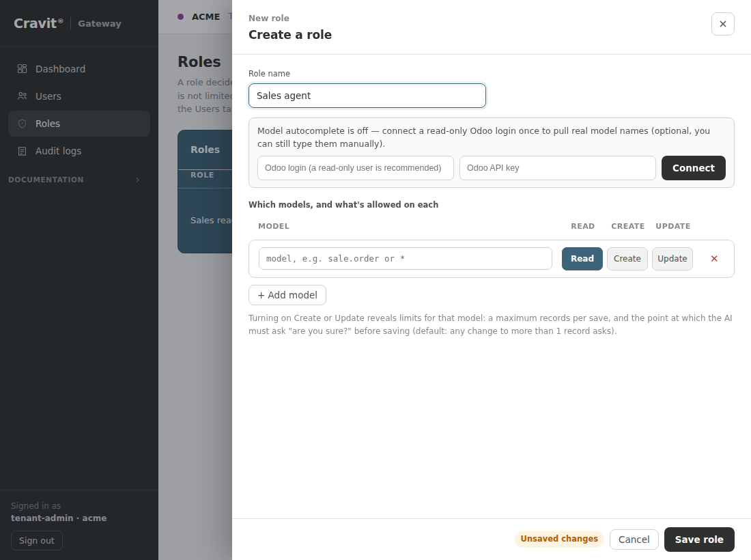Viewport: 751px width, 560px height.
Task: Click the Cravit logo
Action: [x=38, y=23]
